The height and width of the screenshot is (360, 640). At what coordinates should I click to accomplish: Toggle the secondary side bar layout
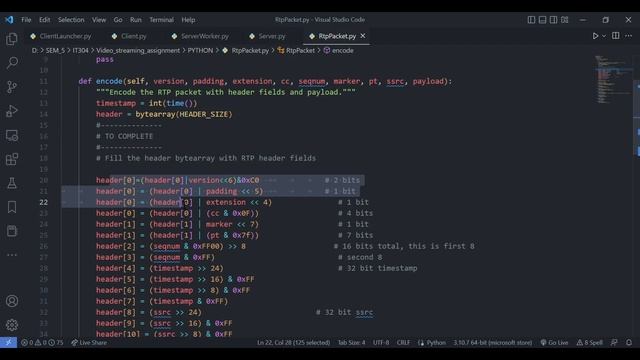pyautogui.click(x=553, y=20)
